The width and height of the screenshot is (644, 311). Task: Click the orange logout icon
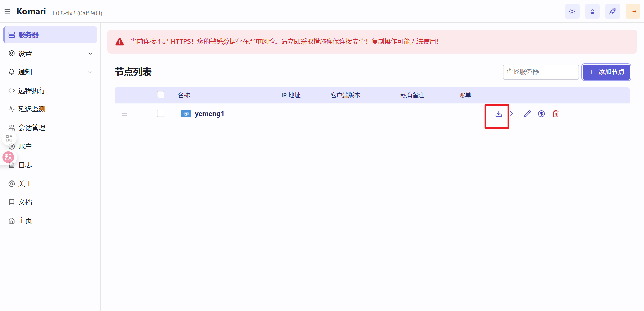point(633,12)
